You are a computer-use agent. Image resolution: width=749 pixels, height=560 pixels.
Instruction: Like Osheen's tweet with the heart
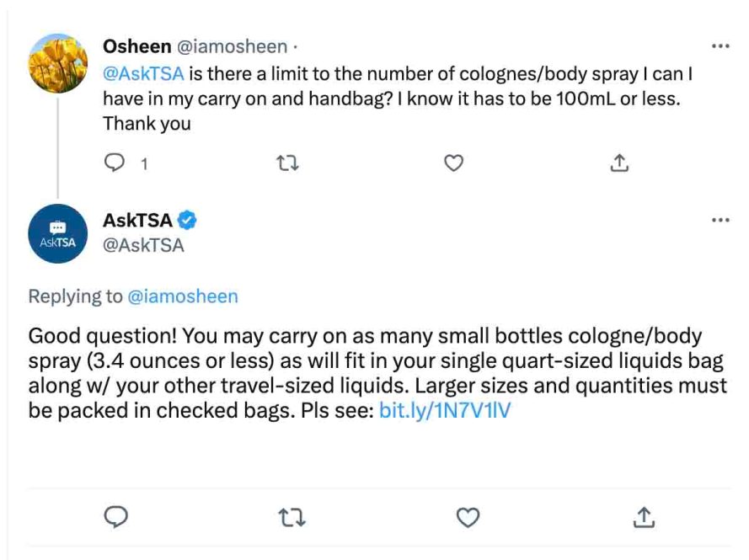454,163
